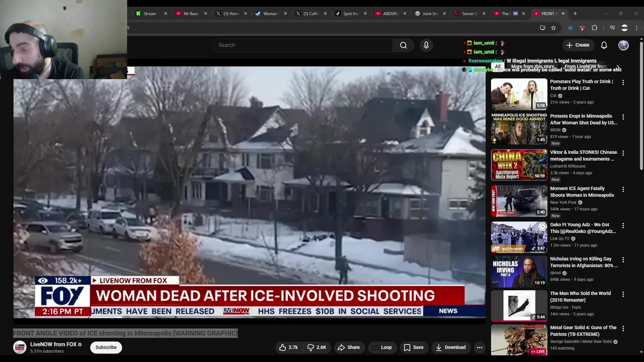
Task: Download the video
Action: pos(451,347)
